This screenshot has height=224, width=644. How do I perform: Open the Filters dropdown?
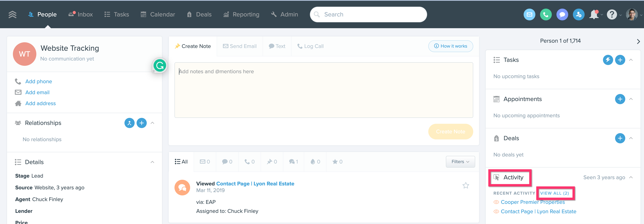[x=460, y=162]
